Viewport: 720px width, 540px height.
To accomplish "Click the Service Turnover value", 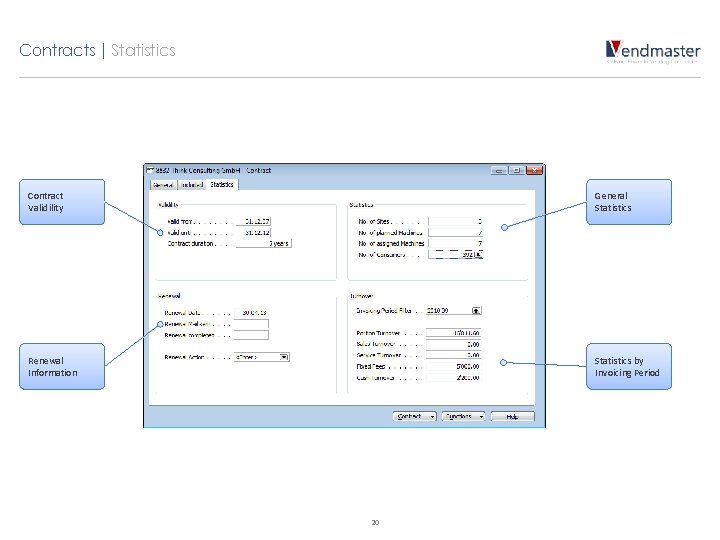I will tap(453, 355).
